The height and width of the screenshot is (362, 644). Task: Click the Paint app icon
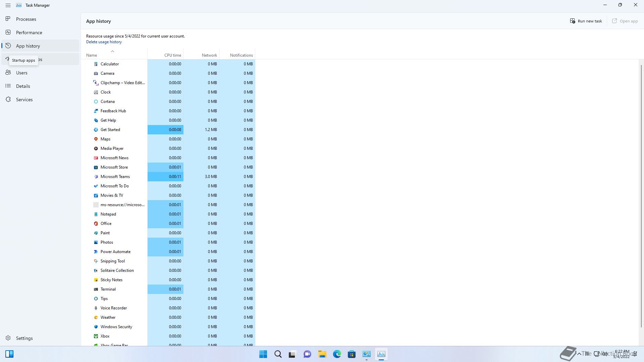[96, 233]
